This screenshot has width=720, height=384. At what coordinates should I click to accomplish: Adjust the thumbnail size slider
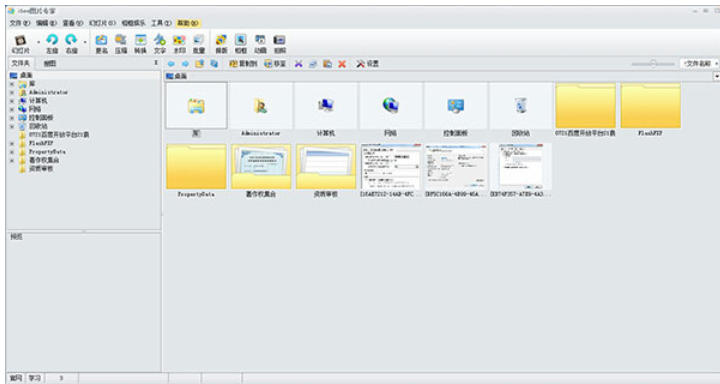point(652,64)
